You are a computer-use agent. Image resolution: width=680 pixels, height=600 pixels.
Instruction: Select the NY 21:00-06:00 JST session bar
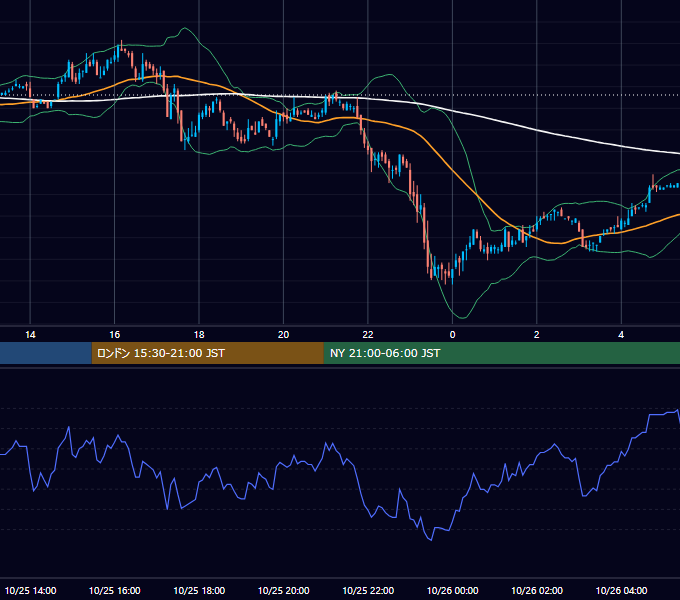click(502, 353)
